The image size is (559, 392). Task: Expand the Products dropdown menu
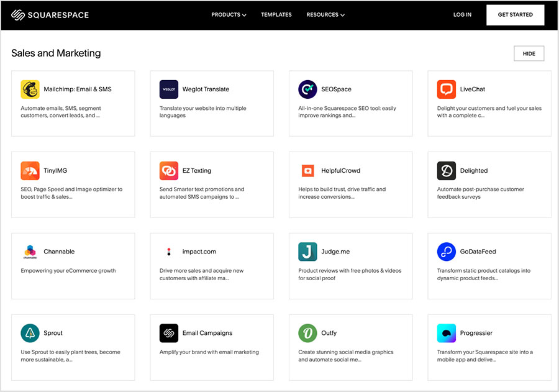(229, 15)
